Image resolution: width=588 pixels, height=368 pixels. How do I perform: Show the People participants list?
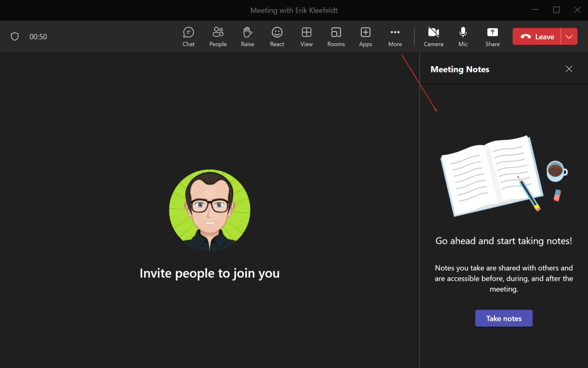[218, 36]
